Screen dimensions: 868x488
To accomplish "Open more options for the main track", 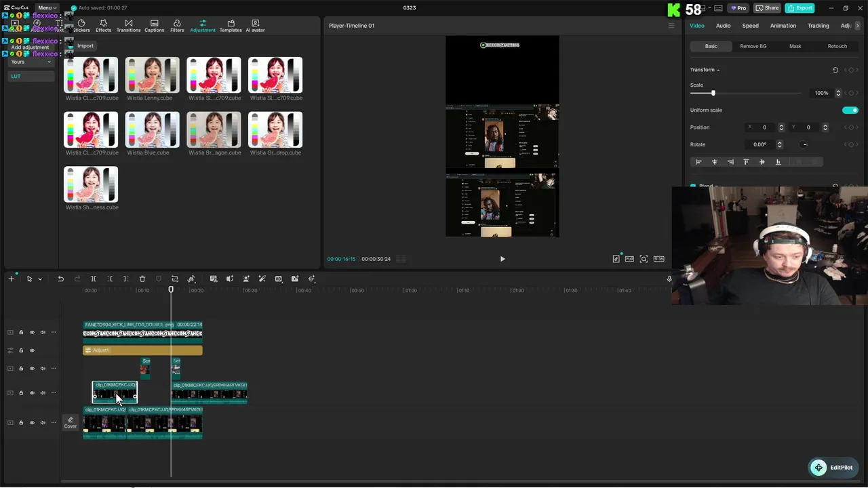I will tap(54, 423).
